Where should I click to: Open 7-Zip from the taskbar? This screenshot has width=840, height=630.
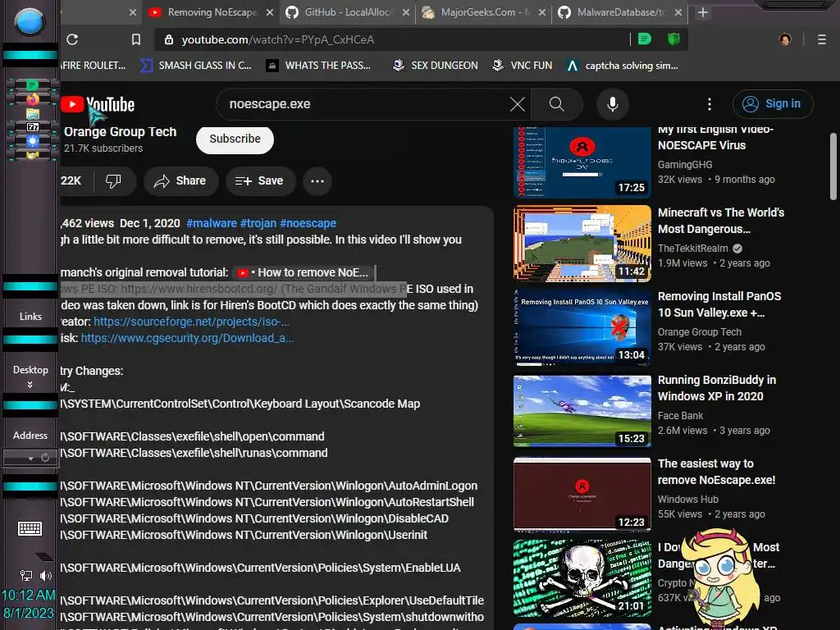[33, 127]
